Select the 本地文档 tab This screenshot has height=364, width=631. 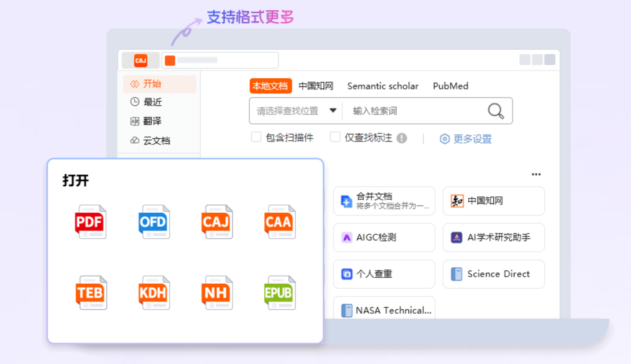tap(271, 86)
